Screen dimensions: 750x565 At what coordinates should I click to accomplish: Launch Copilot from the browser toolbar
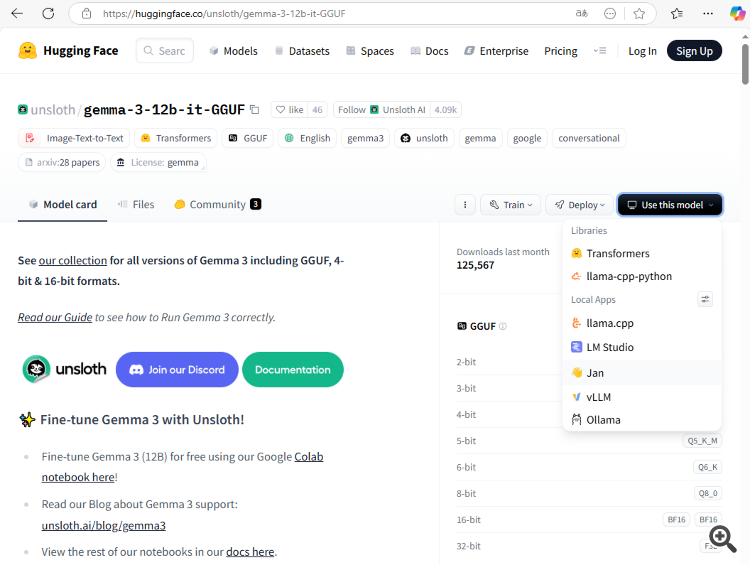(x=737, y=13)
